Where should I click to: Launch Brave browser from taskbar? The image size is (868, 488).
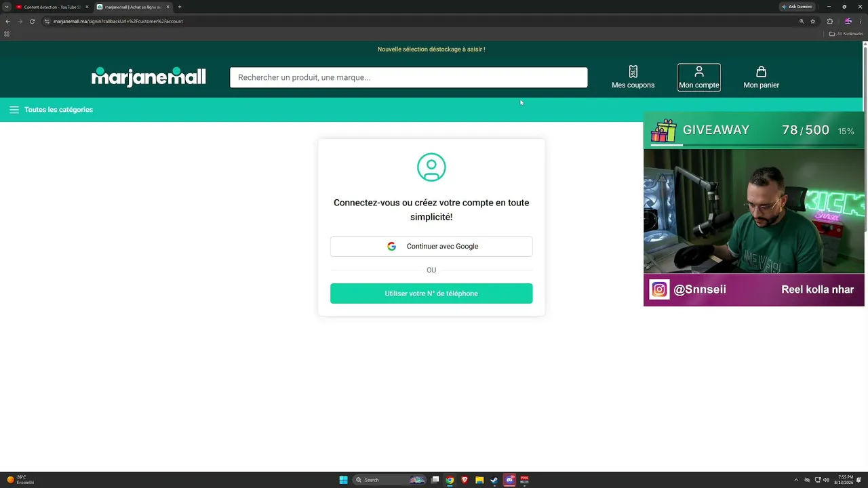click(465, 480)
